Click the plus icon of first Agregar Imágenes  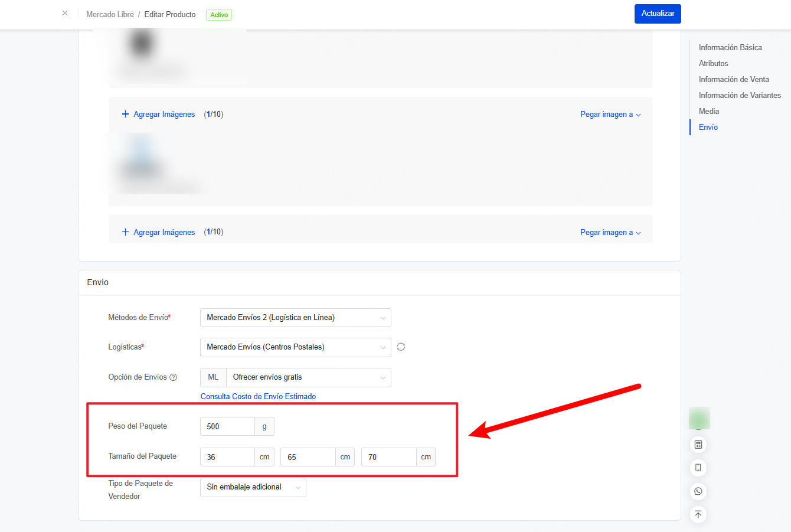click(125, 114)
